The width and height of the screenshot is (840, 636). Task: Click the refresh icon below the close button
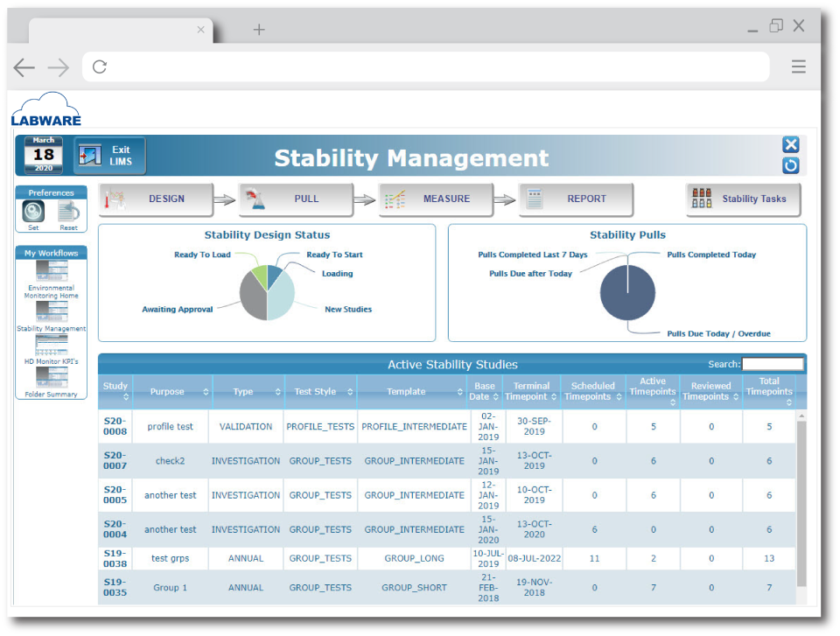click(790, 165)
